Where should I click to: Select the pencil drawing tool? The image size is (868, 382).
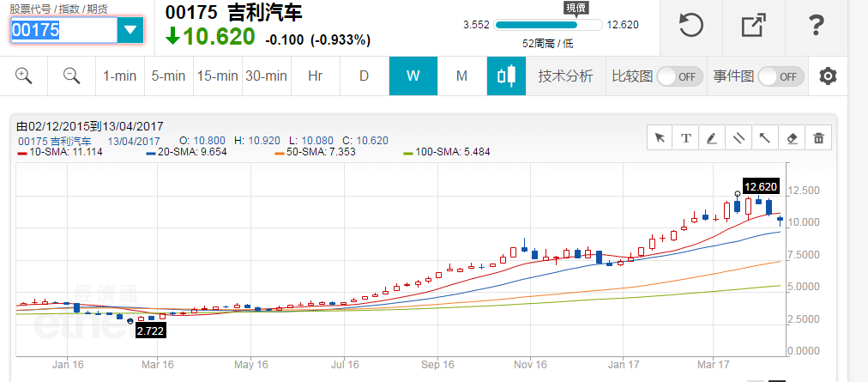tap(712, 137)
